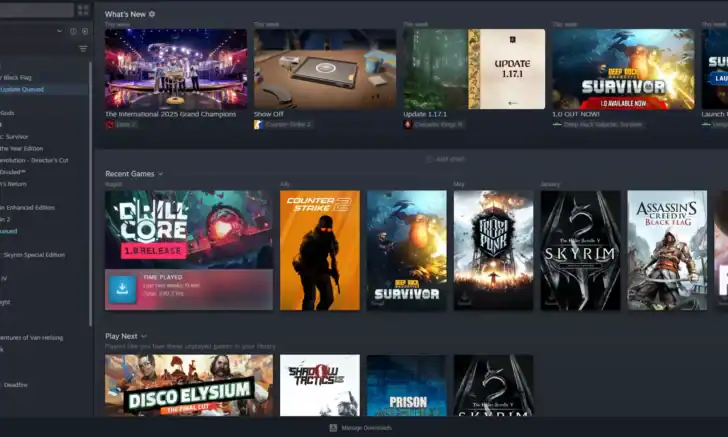Select the Disco Elysium cover
The height and width of the screenshot is (437, 728).
(189, 385)
